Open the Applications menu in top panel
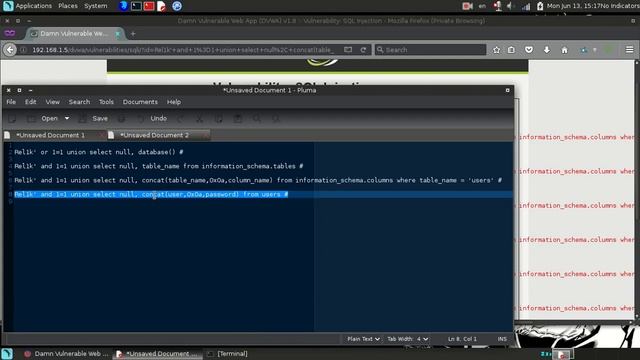The image size is (640, 360). (x=33, y=6)
